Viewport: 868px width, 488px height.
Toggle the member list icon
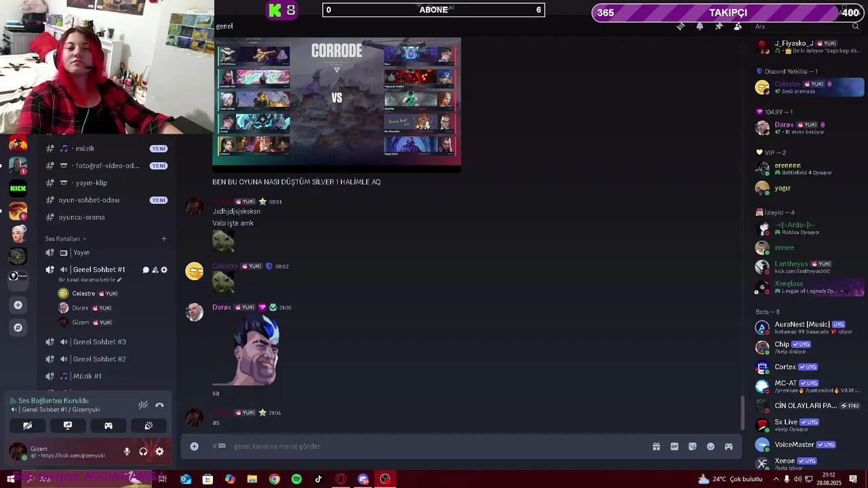coord(738,26)
